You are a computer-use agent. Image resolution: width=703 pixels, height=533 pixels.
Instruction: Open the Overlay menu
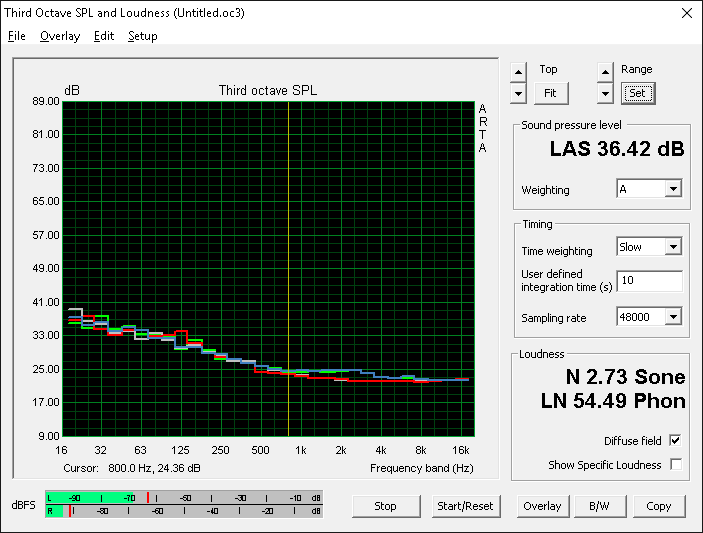click(x=60, y=36)
